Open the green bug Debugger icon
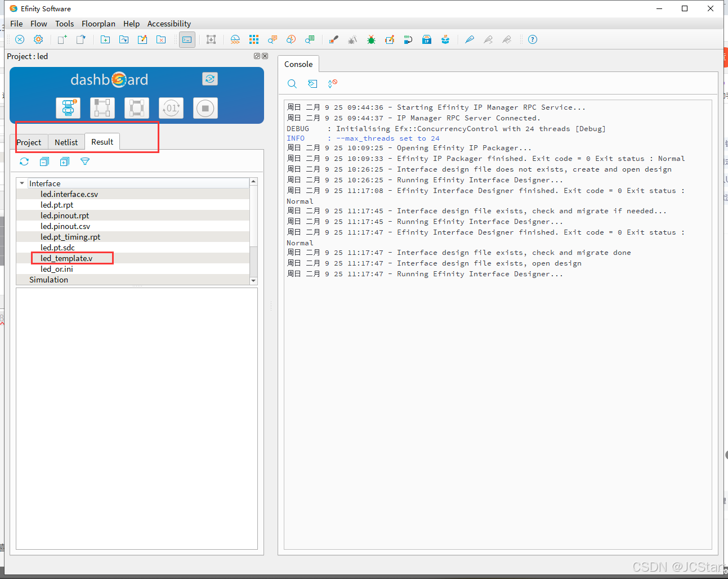728x579 pixels. tap(371, 39)
